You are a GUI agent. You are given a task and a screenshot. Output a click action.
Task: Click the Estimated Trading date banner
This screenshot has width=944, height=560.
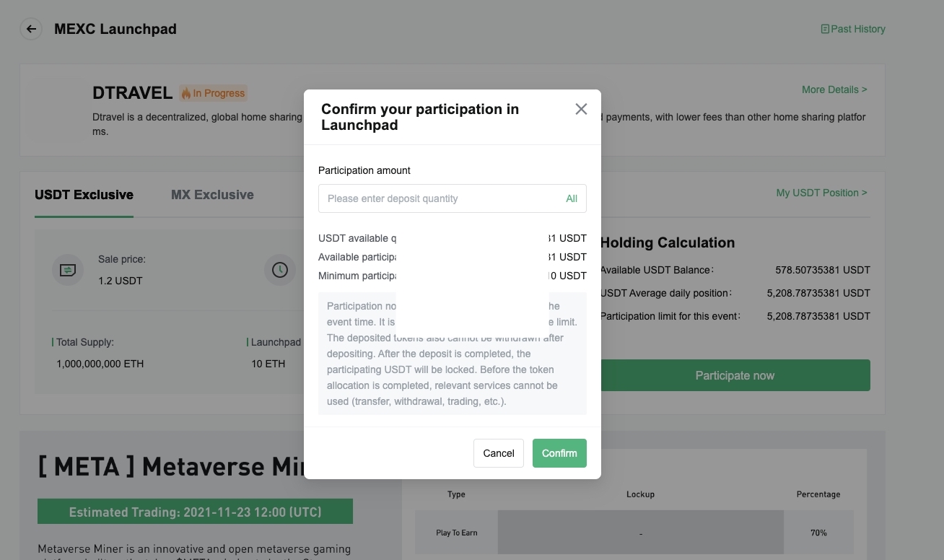click(x=194, y=512)
